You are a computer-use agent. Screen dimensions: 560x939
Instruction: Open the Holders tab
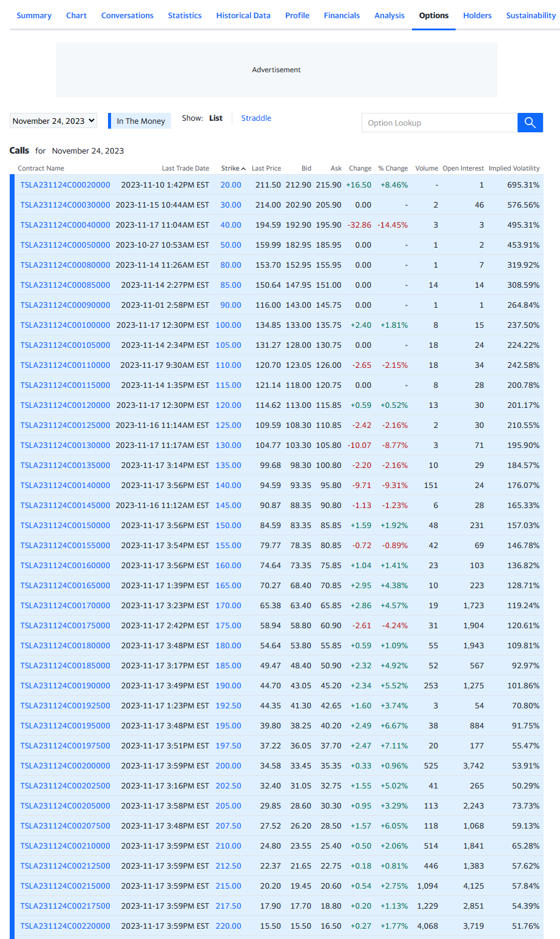[477, 15]
